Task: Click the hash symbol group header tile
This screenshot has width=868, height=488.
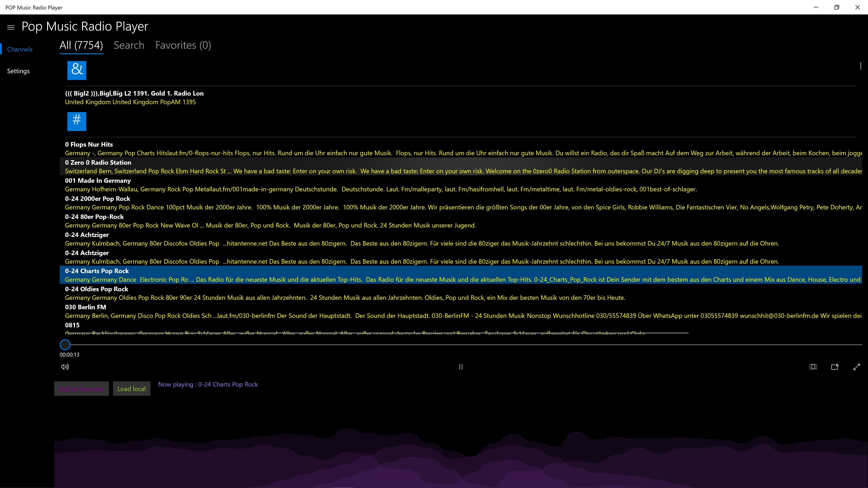Action: coord(76,121)
